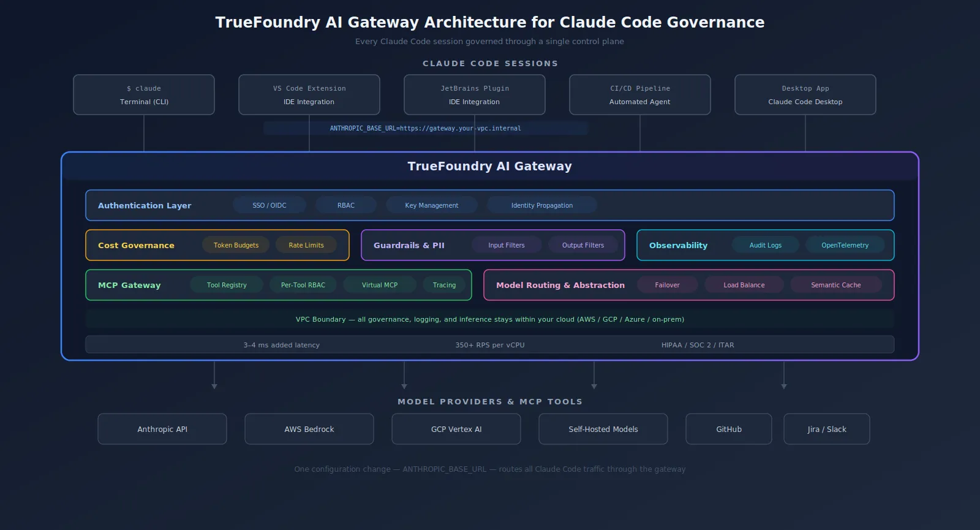The width and height of the screenshot is (980, 530).
Task: Click the Output Filters pill
Action: [x=583, y=245]
